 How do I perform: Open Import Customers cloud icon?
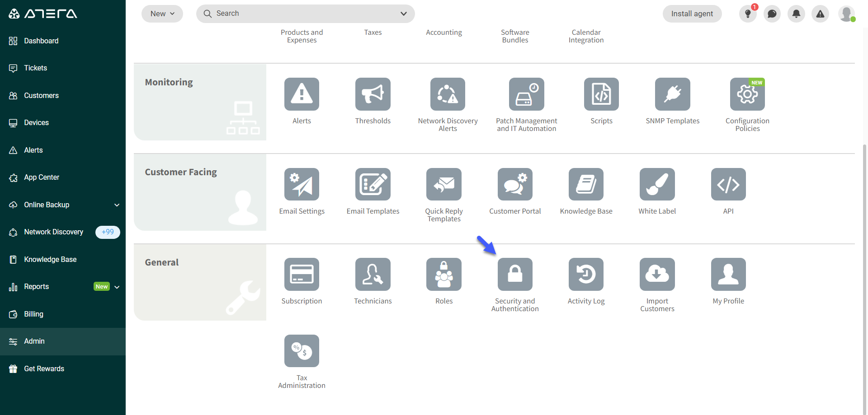coord(657,274)
